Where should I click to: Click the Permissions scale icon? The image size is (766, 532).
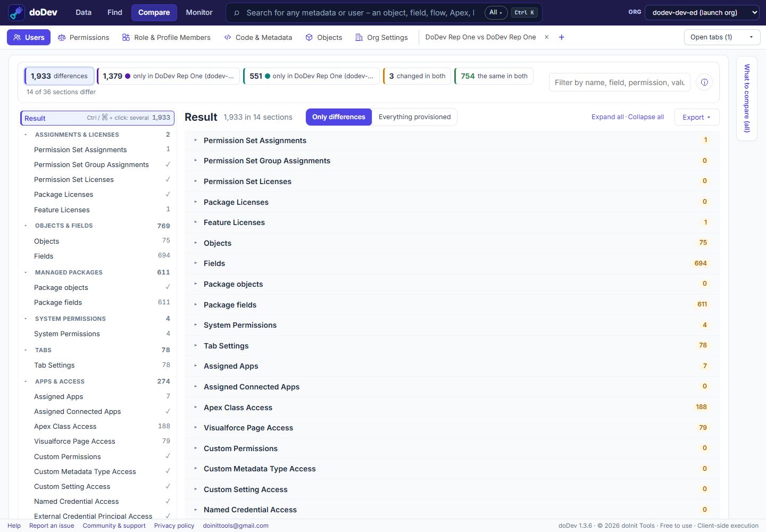point(62,37)
